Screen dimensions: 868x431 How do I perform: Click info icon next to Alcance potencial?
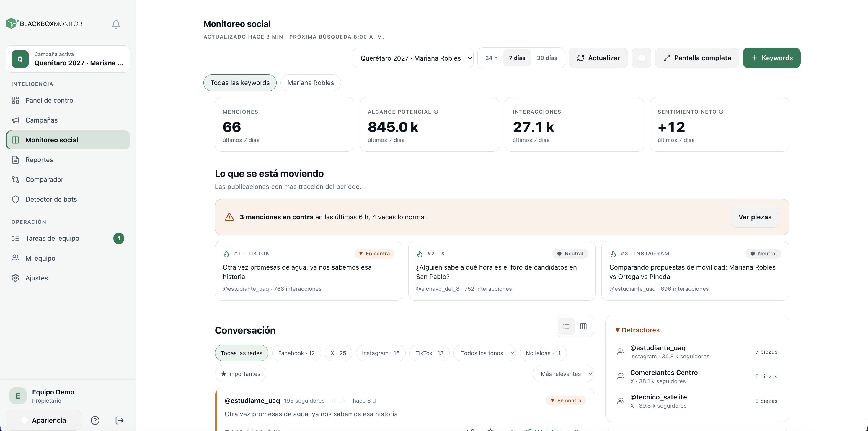[x=436, y=112]
